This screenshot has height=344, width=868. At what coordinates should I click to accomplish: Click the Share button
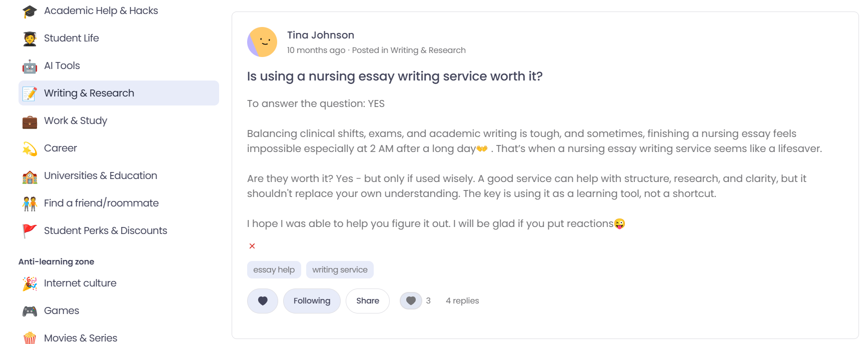click(x=367, y=300)
